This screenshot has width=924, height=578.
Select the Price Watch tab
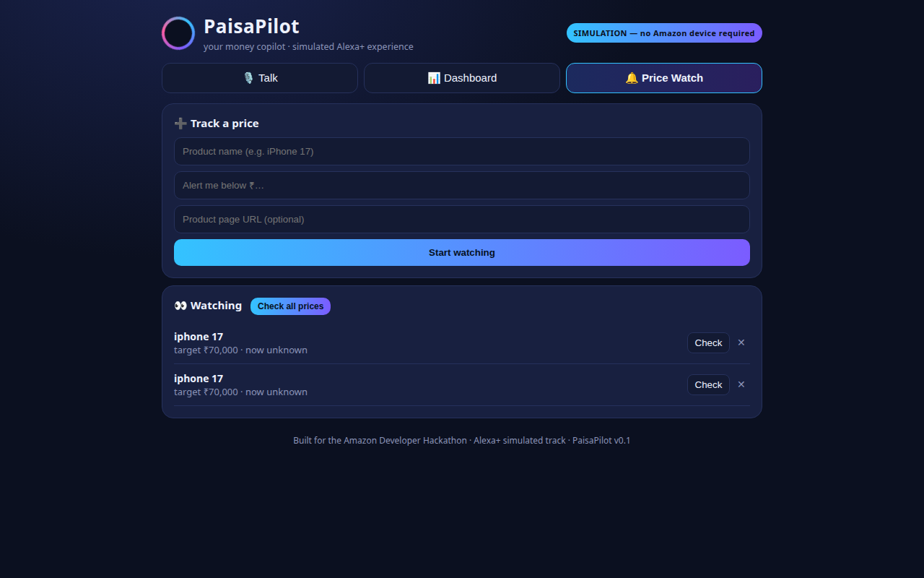click(x=664, y=78)
